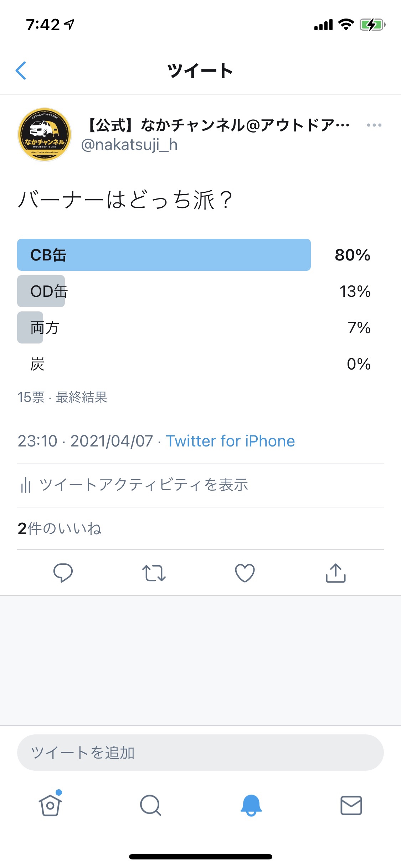
Task: Tap the 両方 poll option
Action: [x=45, y=328]
